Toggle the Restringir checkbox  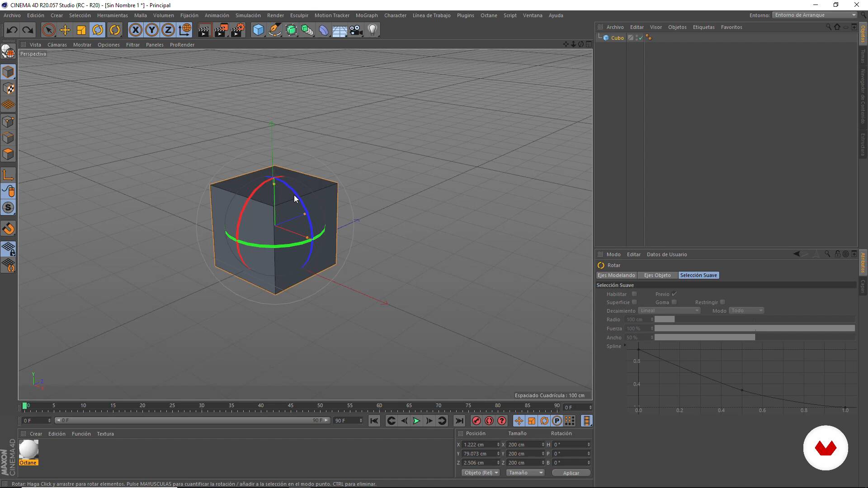[x=722, y=302]
